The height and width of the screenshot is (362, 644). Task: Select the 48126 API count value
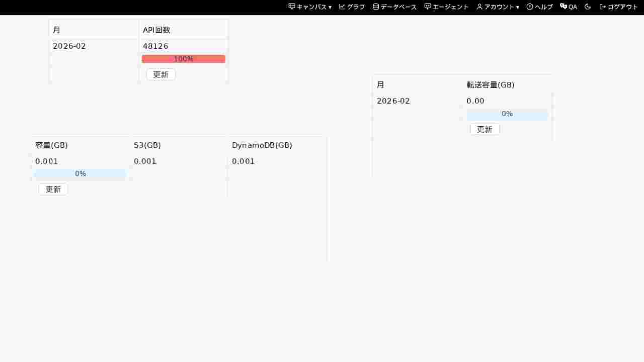(x=155, y=46)
